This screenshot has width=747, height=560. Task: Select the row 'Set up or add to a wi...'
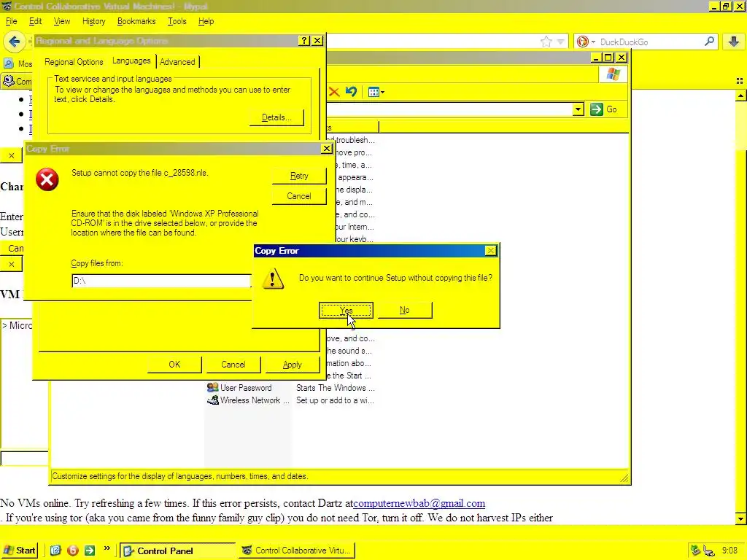pyautogui.click(x=335, y=400)
